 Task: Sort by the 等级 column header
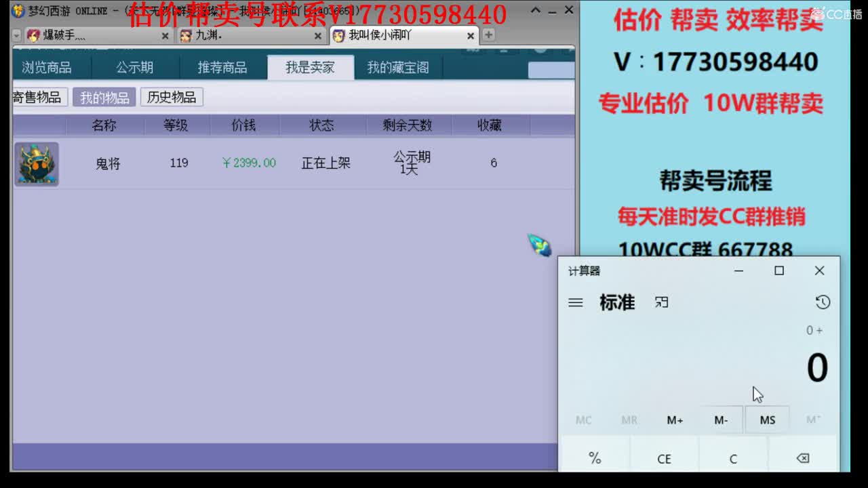point(176,125)
